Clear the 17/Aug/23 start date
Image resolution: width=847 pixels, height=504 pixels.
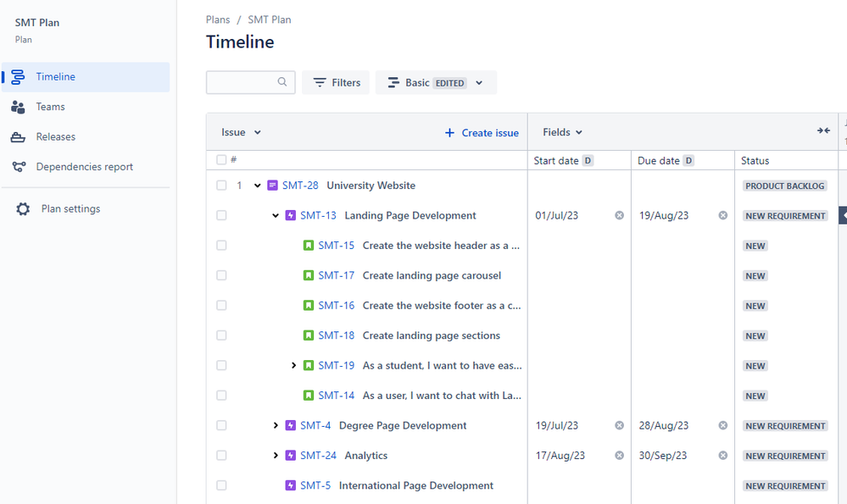coord(619,456)
